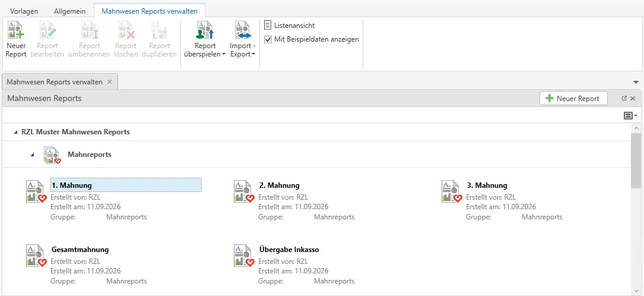Image resolution: width=644 pixels, height=296 pixels.
Task: Collapse the Mahnreports subgroup triangle
Action: tap(33, 155)
